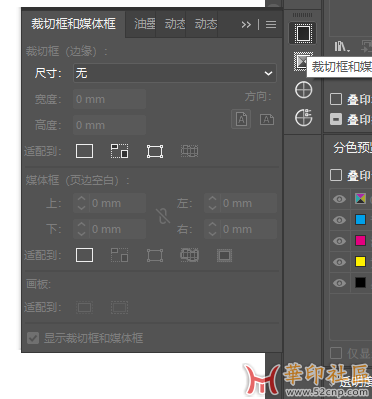The image size is (372, 399).
Task: Select portrait orientation icon under 方向
Action: point(241,119)
